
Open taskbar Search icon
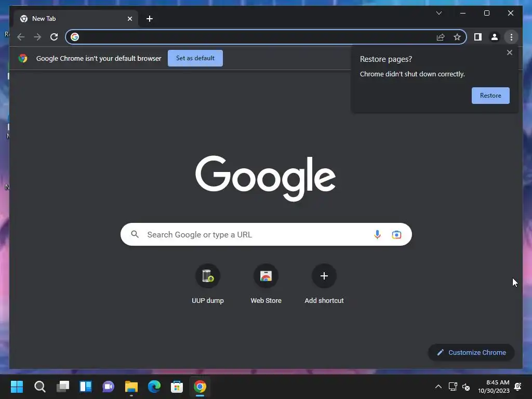click(x=39, y=387)
